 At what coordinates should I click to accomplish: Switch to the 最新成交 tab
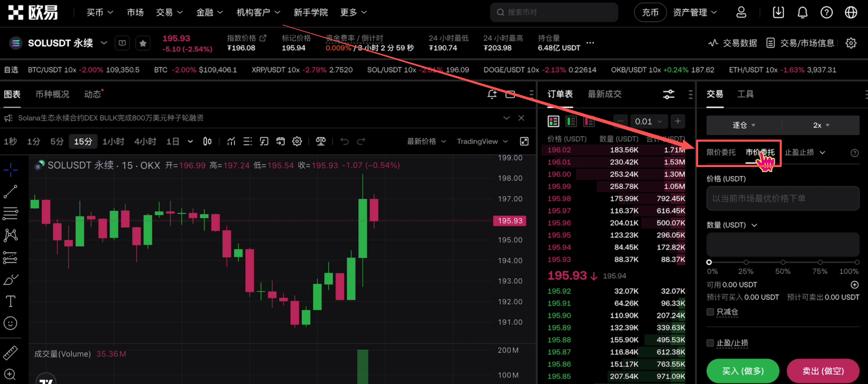605,94
